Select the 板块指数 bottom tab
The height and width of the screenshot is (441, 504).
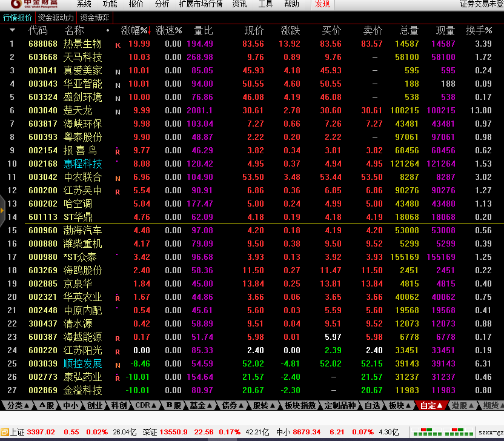[300, 405]
